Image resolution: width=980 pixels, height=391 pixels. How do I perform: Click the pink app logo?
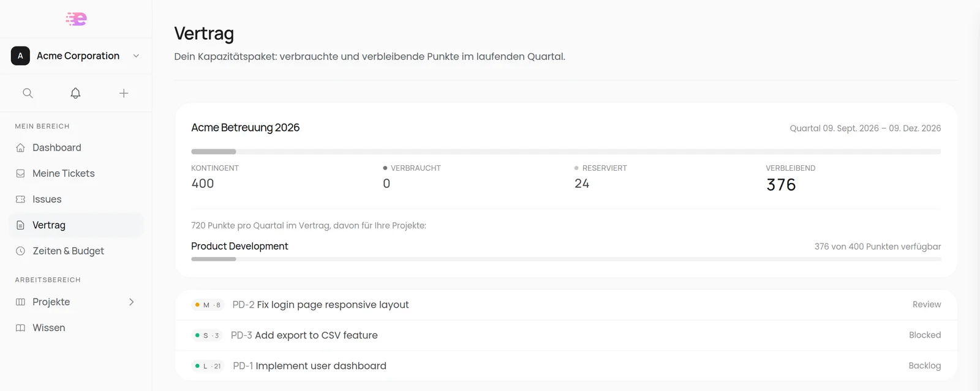pyautogui.click(x=76, y=19)
